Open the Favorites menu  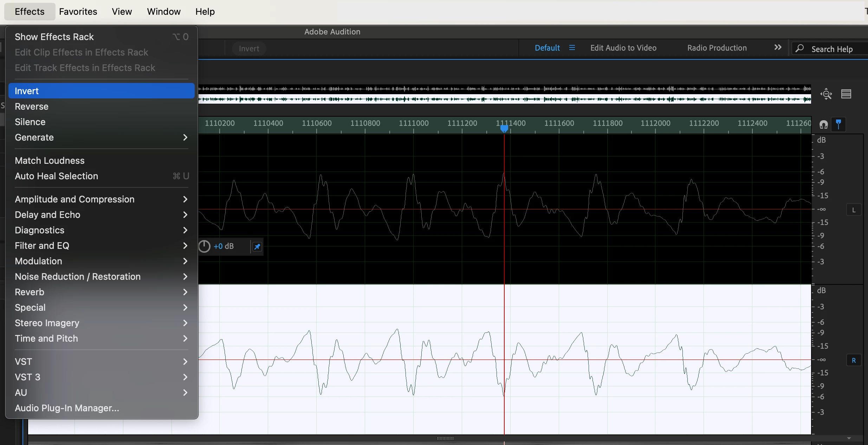point(78,12)
